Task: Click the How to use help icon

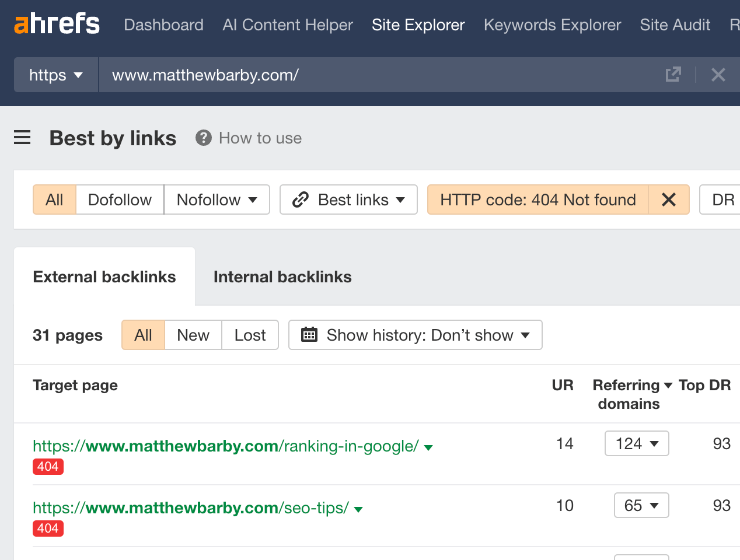Action: pyautogui.click(x=203, y=138)
